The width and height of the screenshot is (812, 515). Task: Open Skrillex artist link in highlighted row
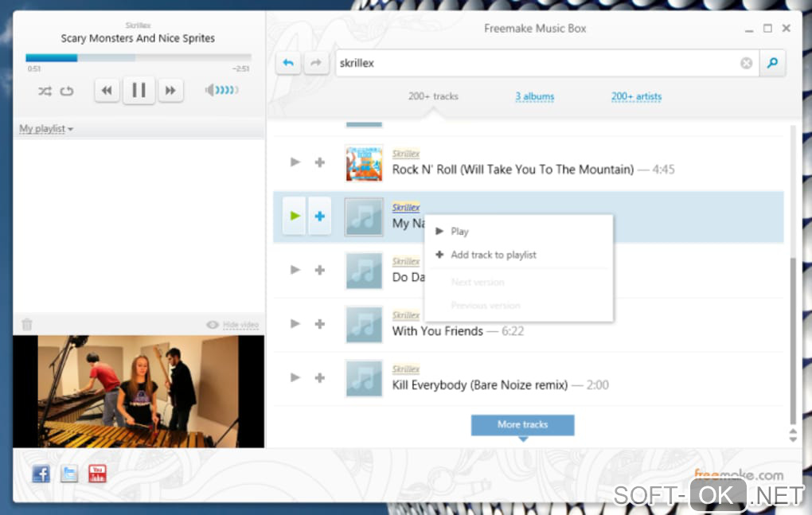(406, 208)
